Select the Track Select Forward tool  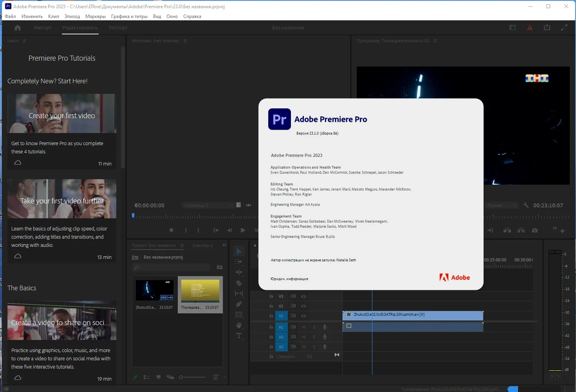(239, 261)
